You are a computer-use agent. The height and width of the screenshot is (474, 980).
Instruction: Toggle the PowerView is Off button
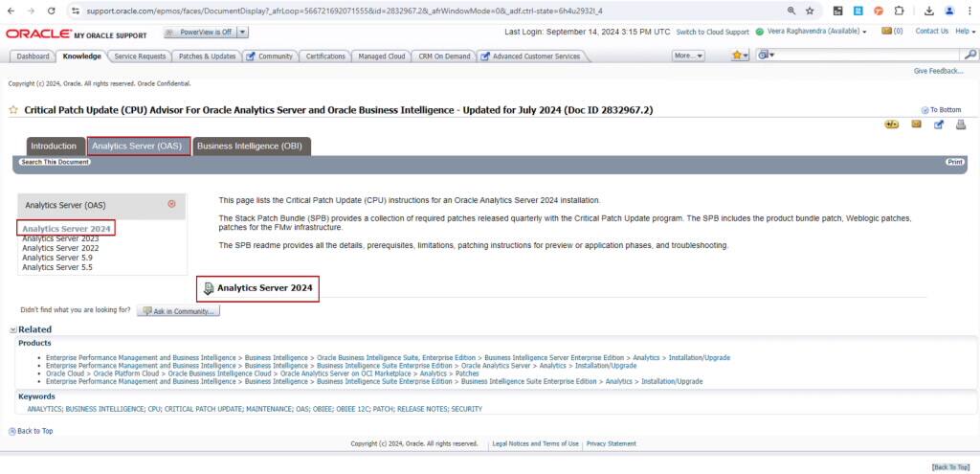pos(199,32)
